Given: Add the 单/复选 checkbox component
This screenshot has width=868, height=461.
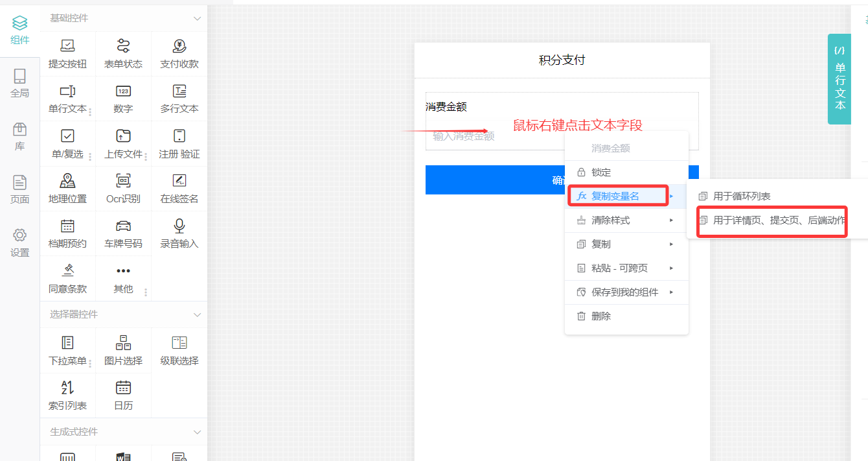Looking at the screenshot, I should 67,143.
